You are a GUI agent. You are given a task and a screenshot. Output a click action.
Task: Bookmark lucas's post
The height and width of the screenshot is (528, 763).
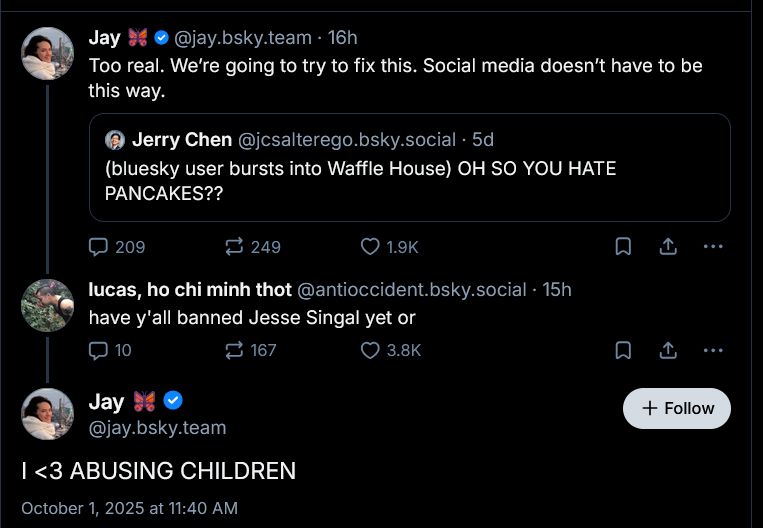pos(623,350)
